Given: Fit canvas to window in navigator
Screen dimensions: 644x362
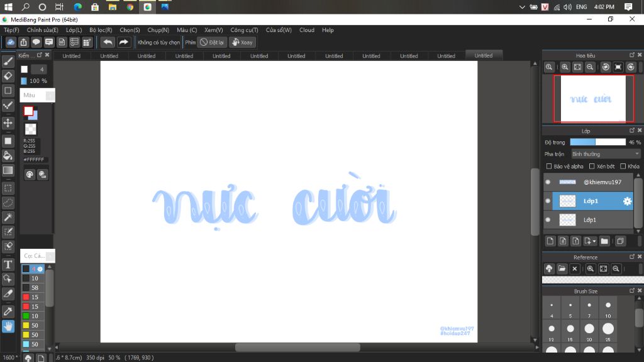Looking at the screenshot, I should coord(577,67).
